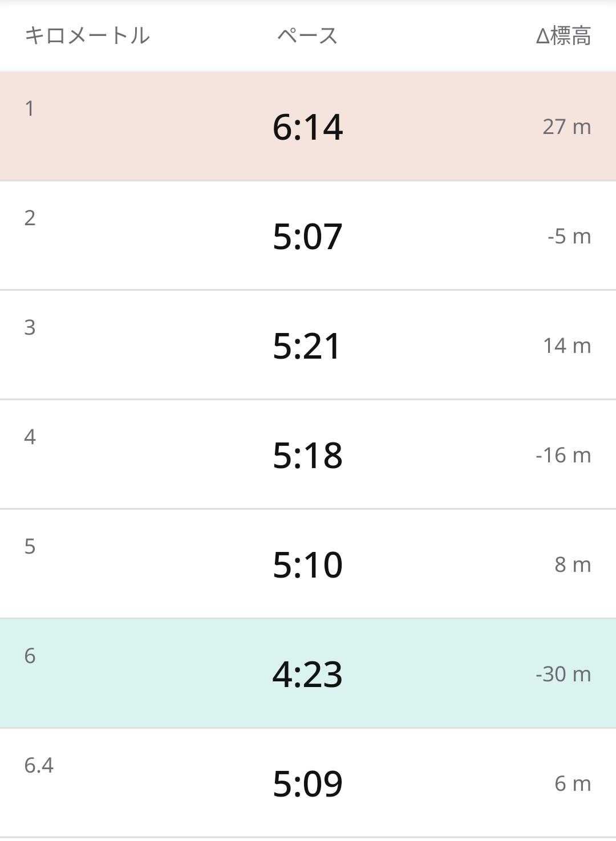The width and height of the screenshot is (616, 841).
Task: Select the kilometer 2 split number
Action: point(30,218)
